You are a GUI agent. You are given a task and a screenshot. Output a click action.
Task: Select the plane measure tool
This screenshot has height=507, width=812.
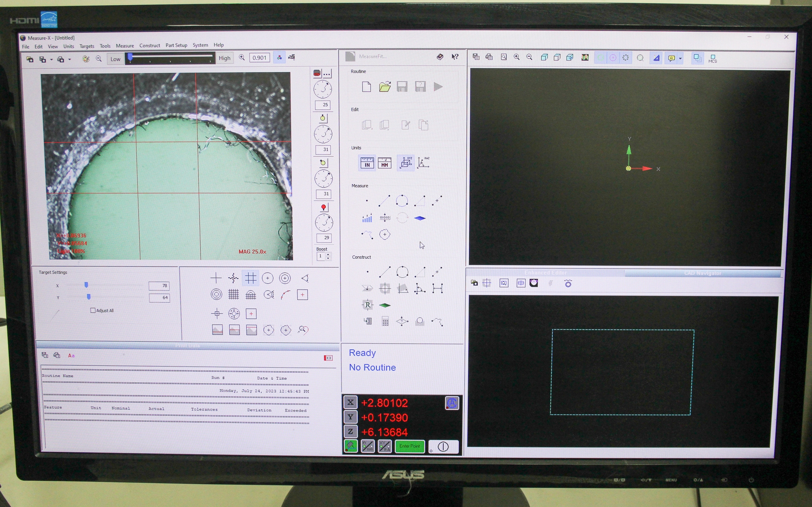point(420,218)
